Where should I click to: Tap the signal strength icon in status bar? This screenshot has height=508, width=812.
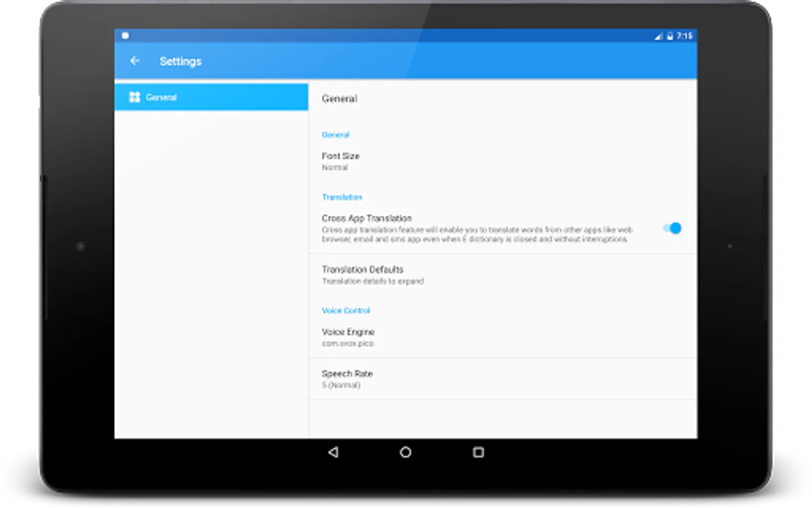point(658,36)
